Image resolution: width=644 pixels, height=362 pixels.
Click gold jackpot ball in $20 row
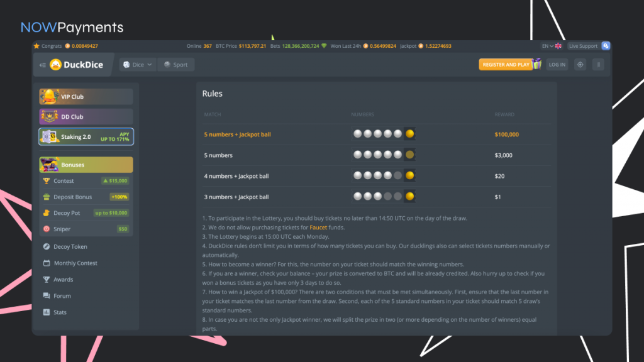409,176
